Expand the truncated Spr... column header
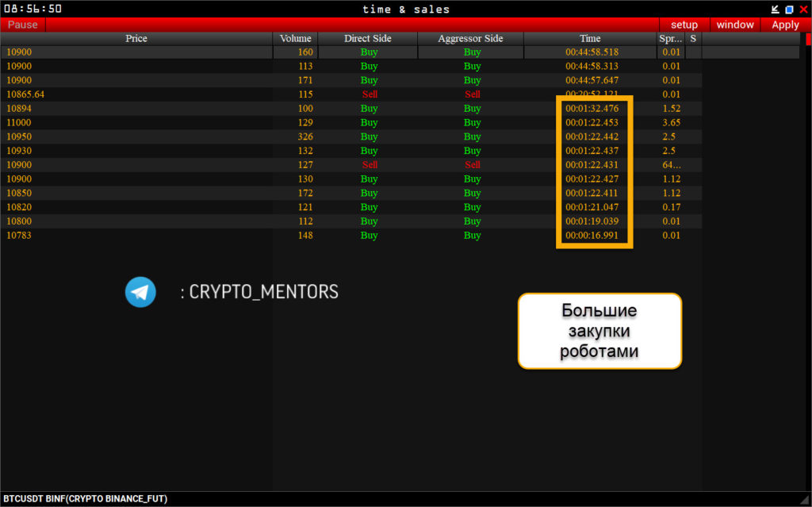The width and height of the screenshot is (812, 507). tap(671, 38)
